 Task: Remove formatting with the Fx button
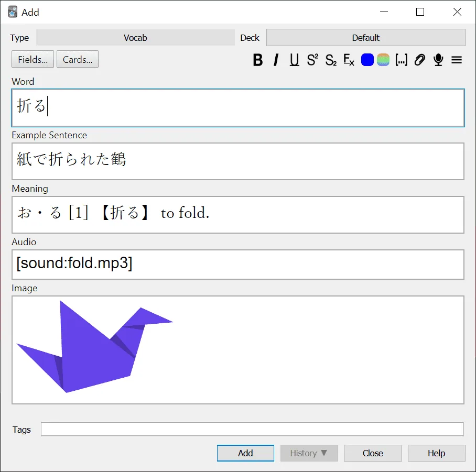(x=349, y=60)
